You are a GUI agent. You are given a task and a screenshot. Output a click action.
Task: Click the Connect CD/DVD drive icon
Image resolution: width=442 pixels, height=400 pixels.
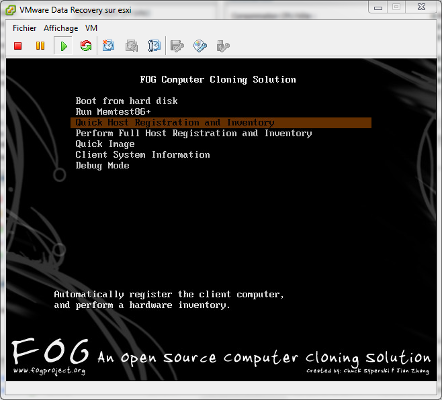tap(200, 46)
